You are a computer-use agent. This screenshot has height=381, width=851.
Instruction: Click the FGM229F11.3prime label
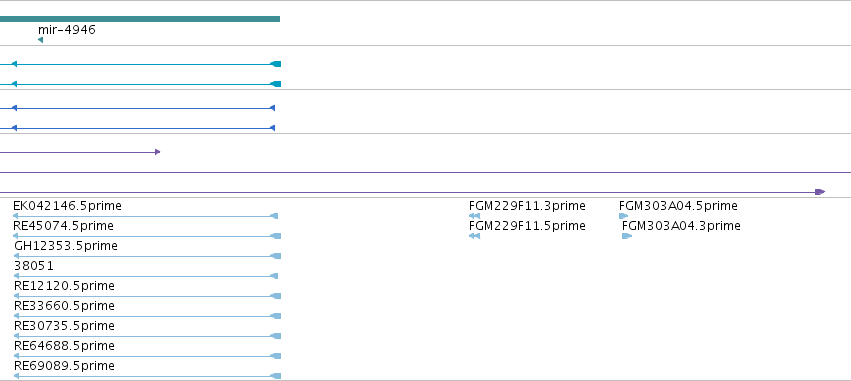[527, 206]
